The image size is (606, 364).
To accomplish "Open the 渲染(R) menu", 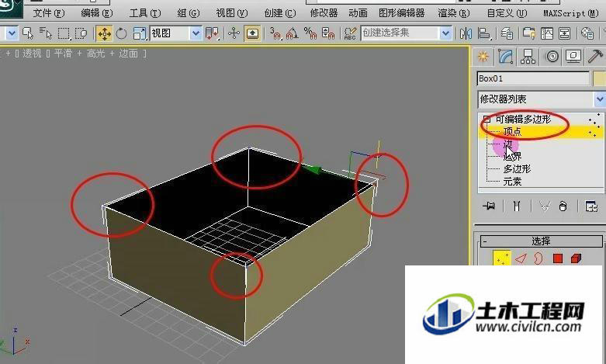I will coord(454,13).
